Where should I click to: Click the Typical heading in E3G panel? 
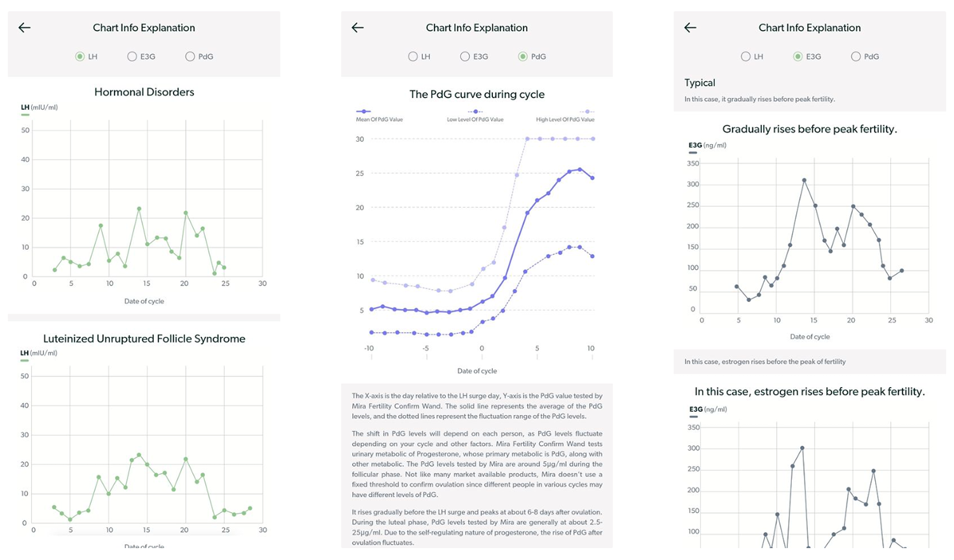pyautogui.click(x=700, y=83)
